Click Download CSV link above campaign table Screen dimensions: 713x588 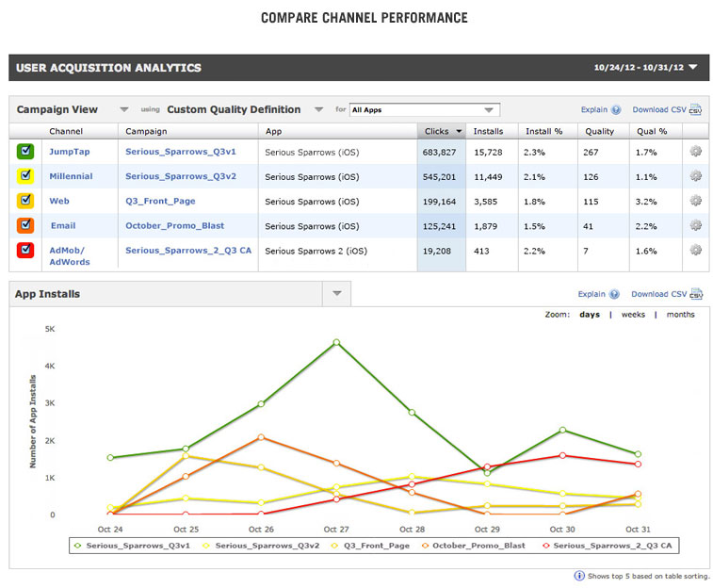coord(659,109)
